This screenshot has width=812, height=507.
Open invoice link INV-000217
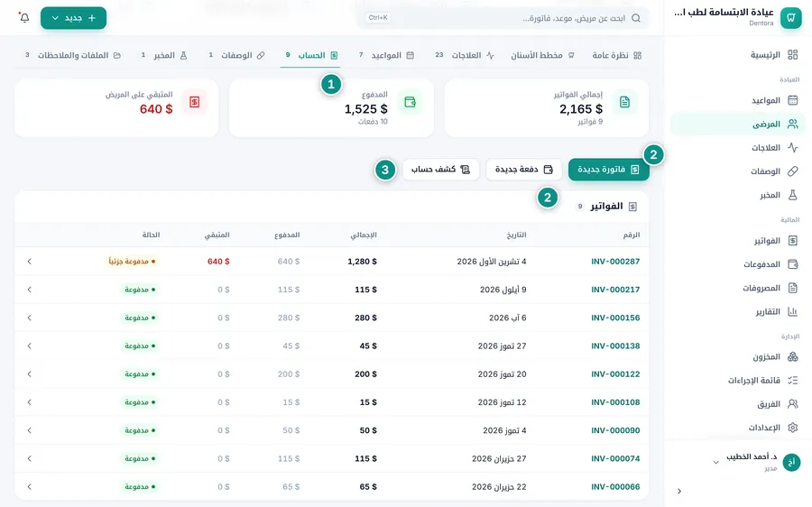615,290
